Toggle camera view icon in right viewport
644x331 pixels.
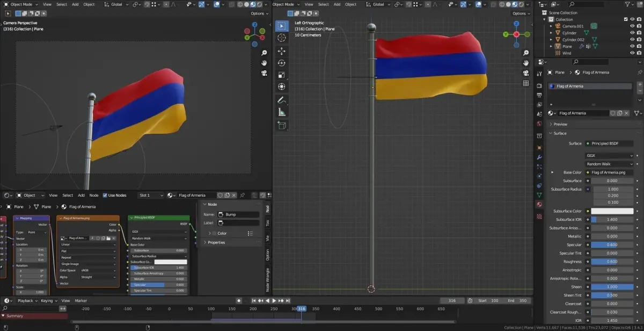coord(526,73)
